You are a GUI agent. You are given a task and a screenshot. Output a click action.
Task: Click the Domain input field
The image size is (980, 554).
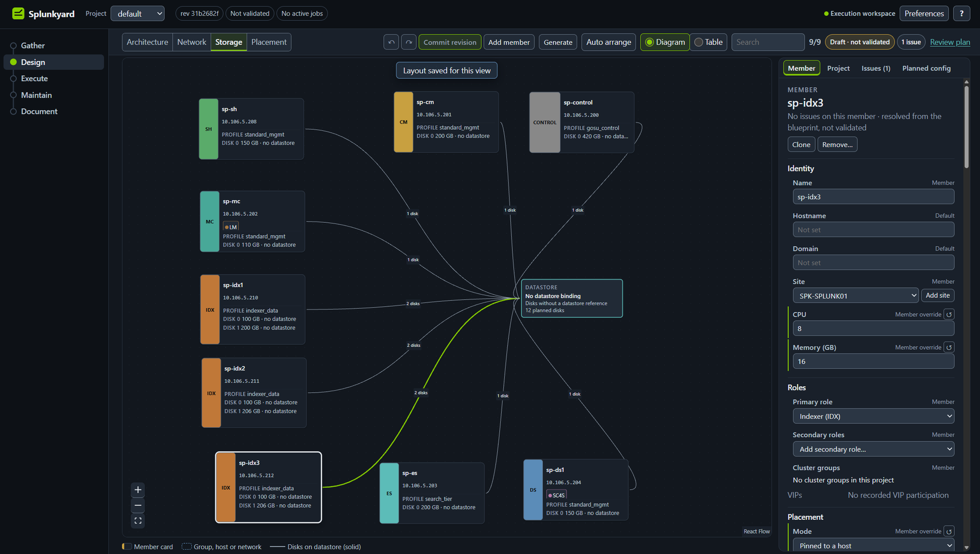coord(873,263)
